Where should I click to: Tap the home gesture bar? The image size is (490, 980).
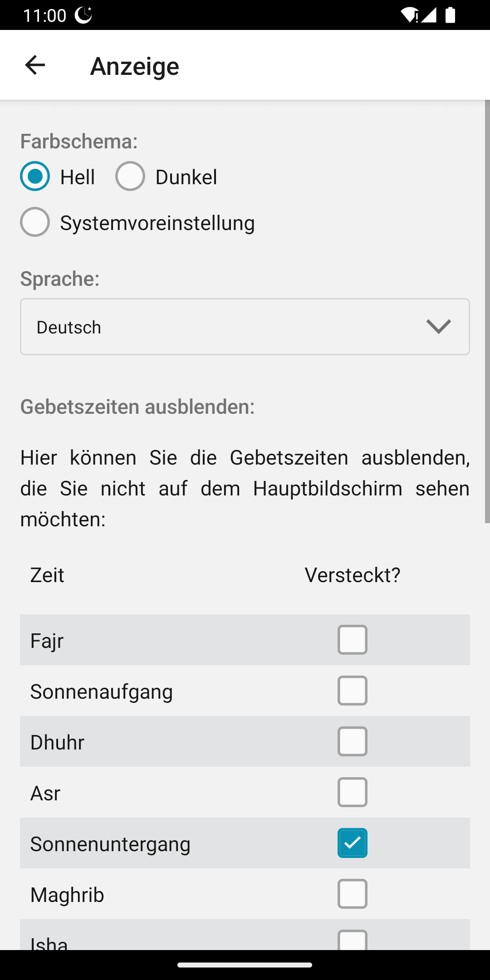point(245,965)
